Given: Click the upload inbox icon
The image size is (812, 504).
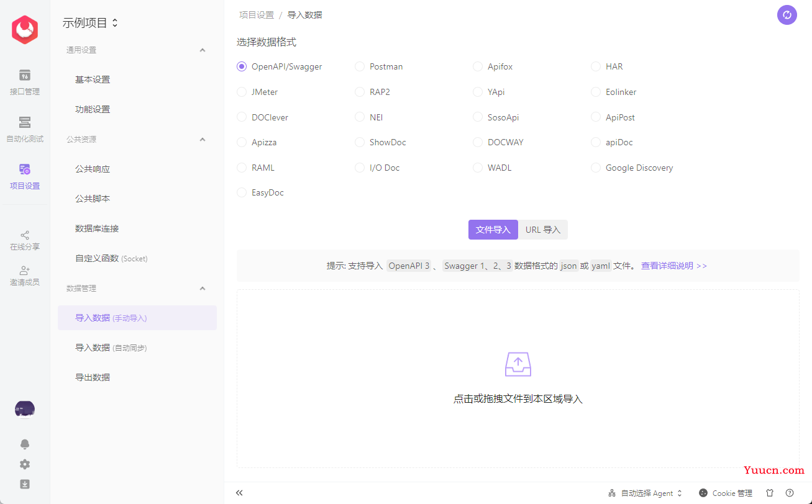Looking at the screenshot, I should tap(518, 364).
